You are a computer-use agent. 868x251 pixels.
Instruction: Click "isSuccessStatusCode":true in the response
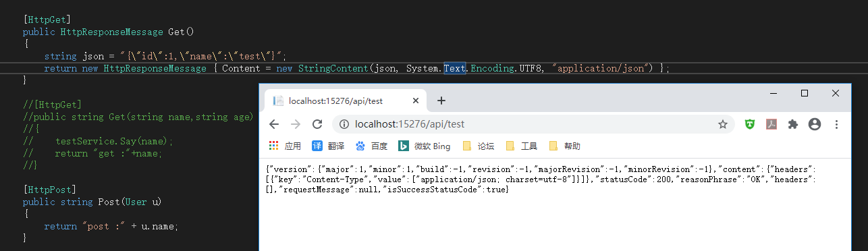(x=444, y=190)
